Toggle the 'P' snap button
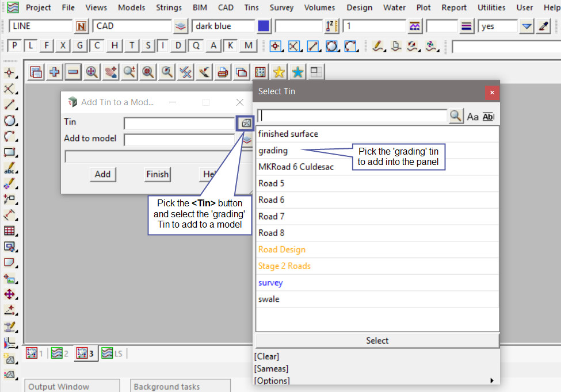Image resolution: width=561 pixels, height=392 pixels. pyautogui.click(x=14, y=46)
